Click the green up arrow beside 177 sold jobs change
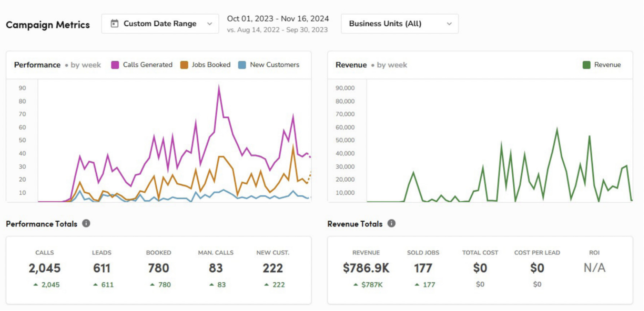 click(417, 284)
